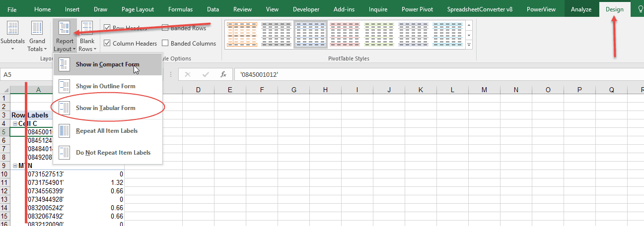
Task: Choose Show in Compact Form
Action: [108, 64]
